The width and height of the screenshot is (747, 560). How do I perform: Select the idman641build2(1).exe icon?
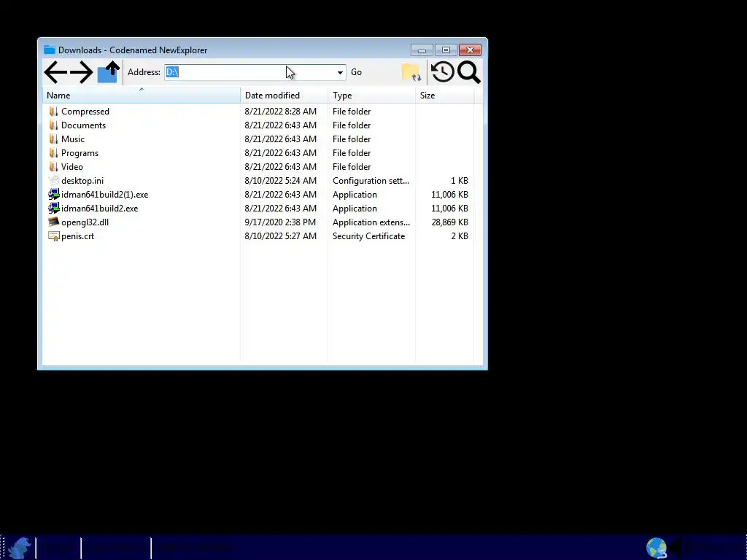pyautogui.click(x=54, y=194)
